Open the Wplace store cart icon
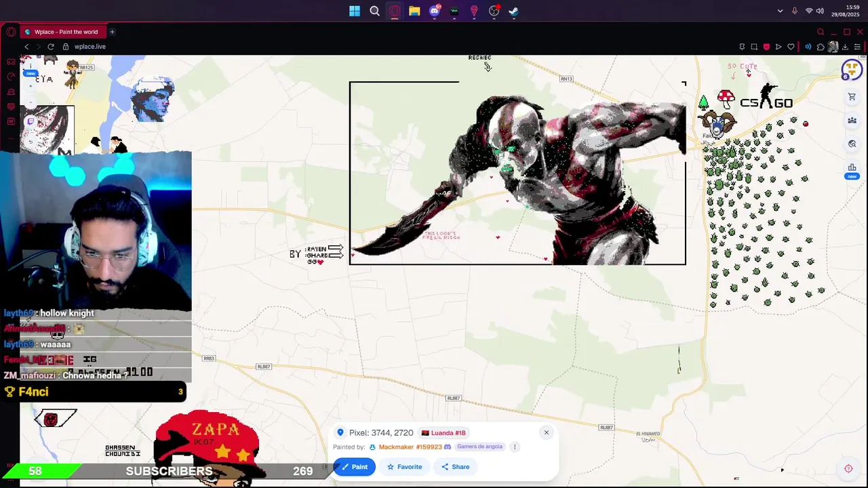This screenshot has width=868, height=488. 852,97
